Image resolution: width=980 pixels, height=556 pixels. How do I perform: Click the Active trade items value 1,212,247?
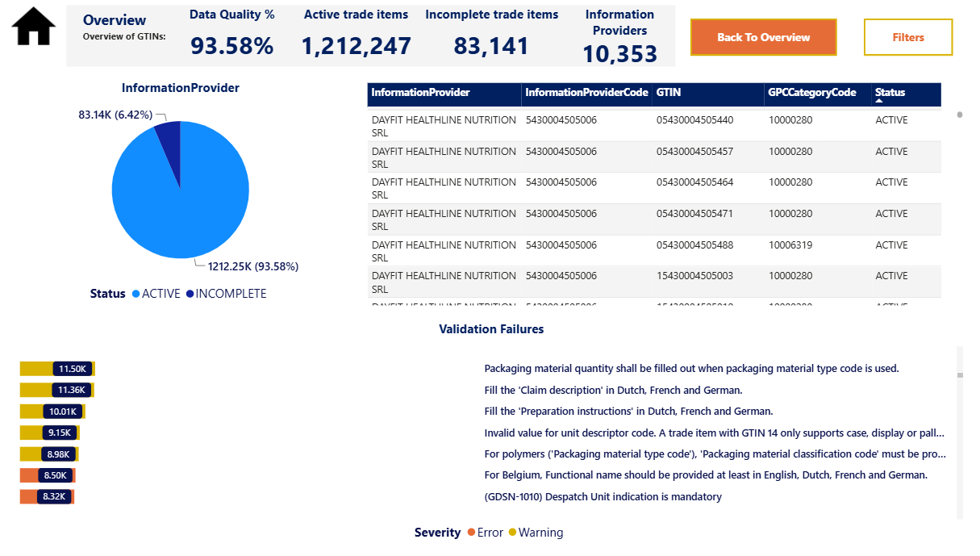pyautogui.click(x=357, y=46)
